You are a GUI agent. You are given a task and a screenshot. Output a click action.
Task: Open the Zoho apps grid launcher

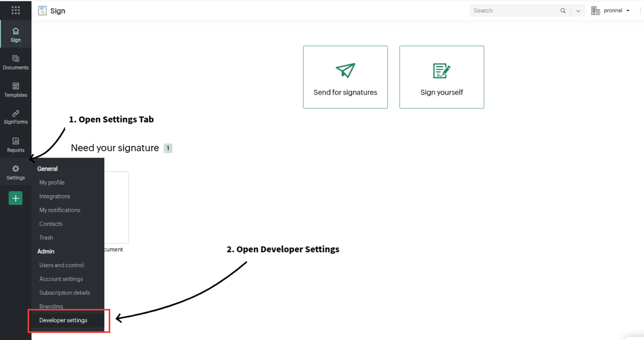pos(15,10)
